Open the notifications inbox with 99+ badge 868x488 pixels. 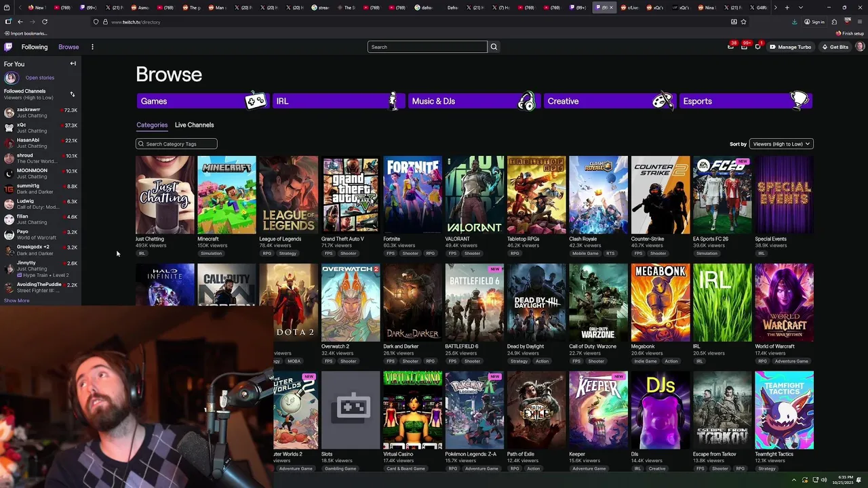coord(744,47)
